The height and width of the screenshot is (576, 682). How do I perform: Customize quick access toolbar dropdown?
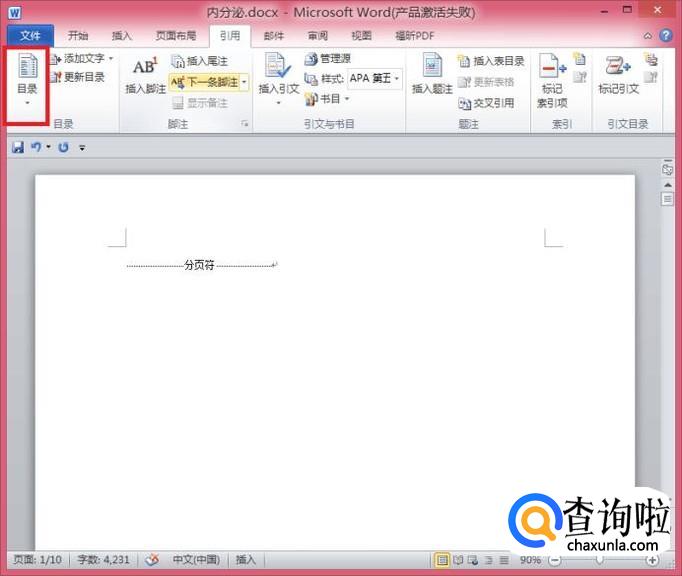tap(82, 148)
